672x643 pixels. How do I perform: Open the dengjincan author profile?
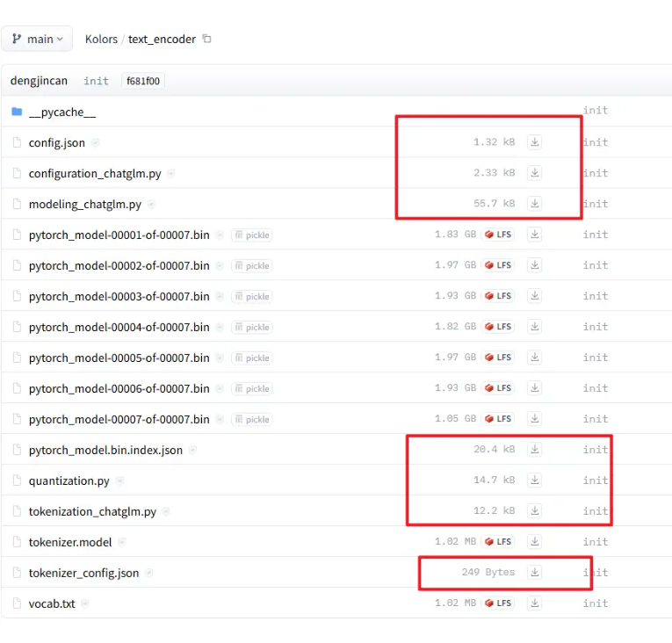39,81
